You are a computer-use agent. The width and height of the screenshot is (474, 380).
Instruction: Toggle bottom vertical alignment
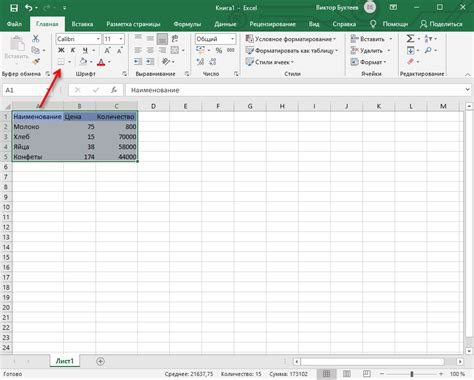tap(162, 39)
